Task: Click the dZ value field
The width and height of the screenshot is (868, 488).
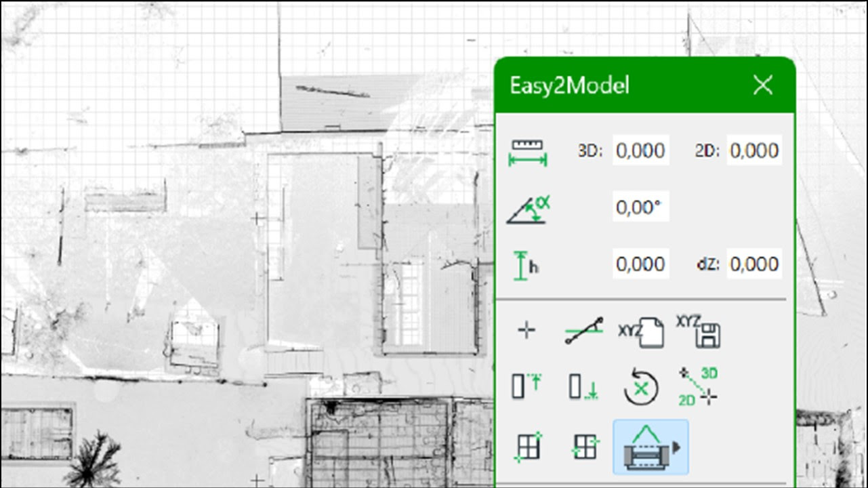Action: (754, 264)
